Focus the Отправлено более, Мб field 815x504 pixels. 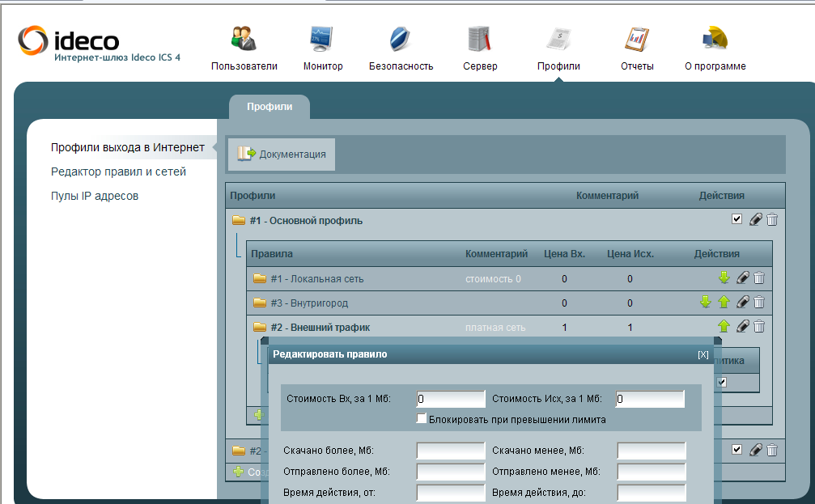451,472
